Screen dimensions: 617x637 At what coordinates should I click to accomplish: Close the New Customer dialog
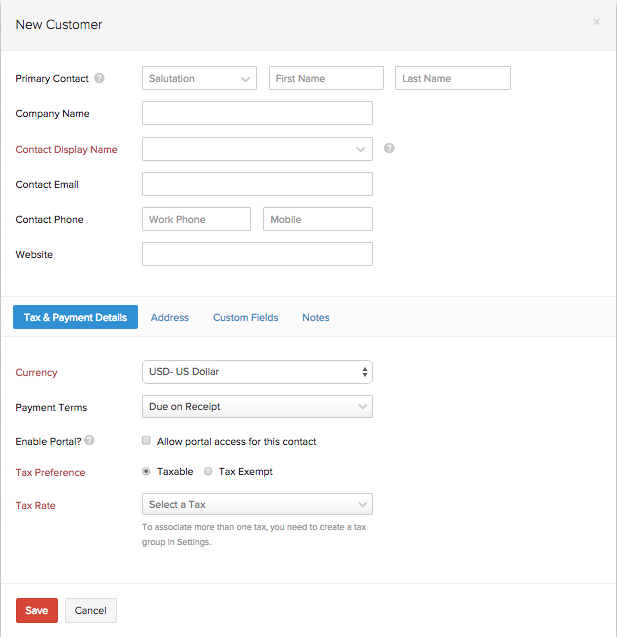[597, 22]
